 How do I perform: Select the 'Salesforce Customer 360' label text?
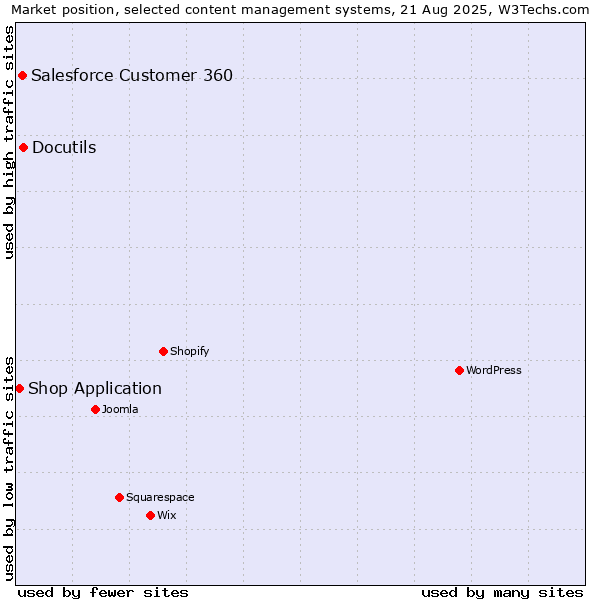click(132, 75)
